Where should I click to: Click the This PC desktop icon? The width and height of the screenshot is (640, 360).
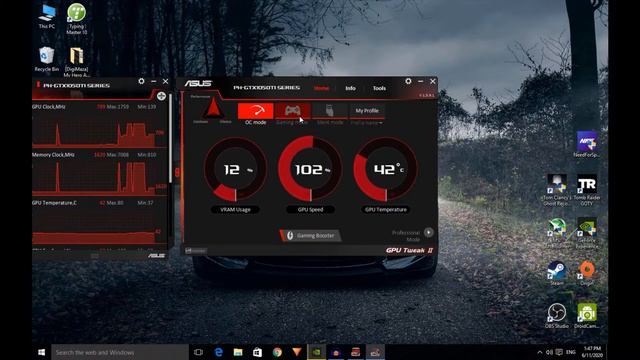[x=47, y=16]
